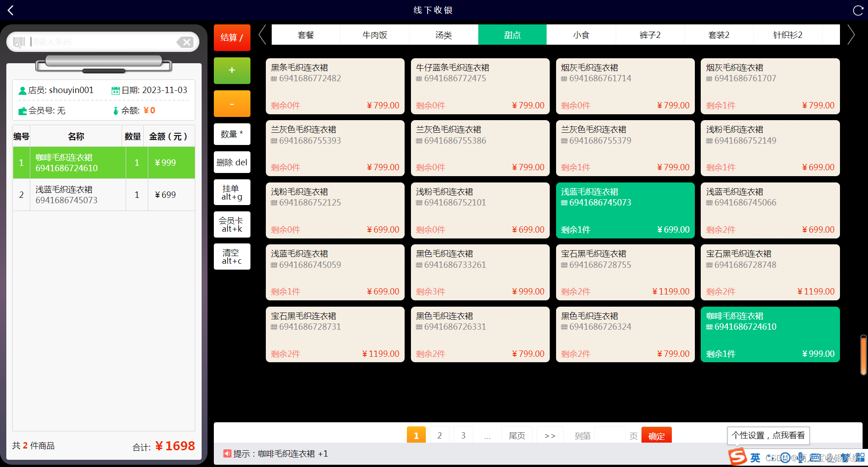Add product 黑条毛织连衣裙 6941686772482
This screenshot has width=868, height=467.
point(335,86)
